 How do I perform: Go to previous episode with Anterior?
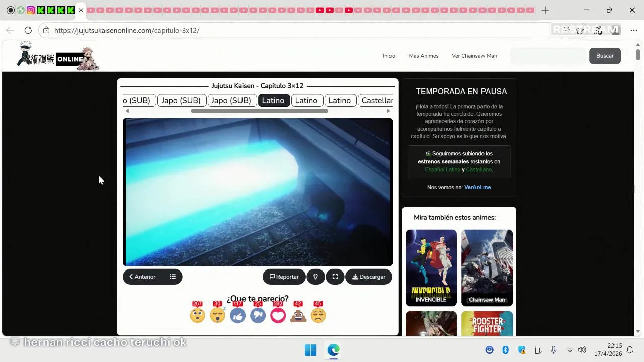142,277
